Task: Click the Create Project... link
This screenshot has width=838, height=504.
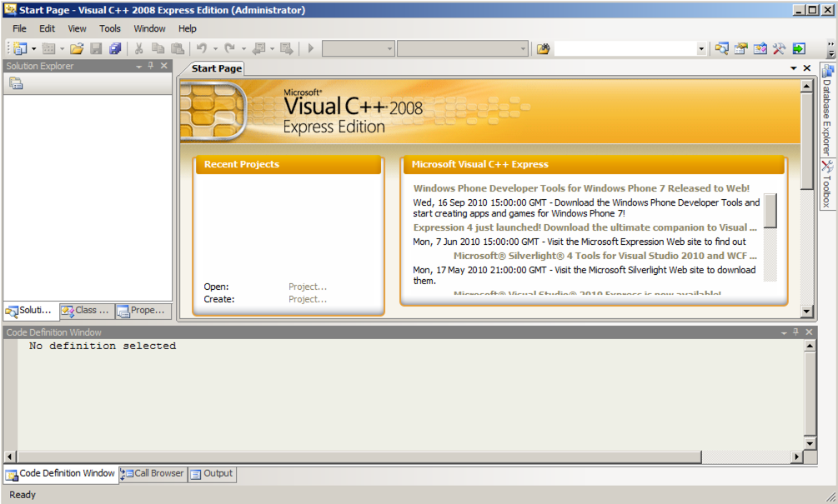Action: (x=308, y=300)
